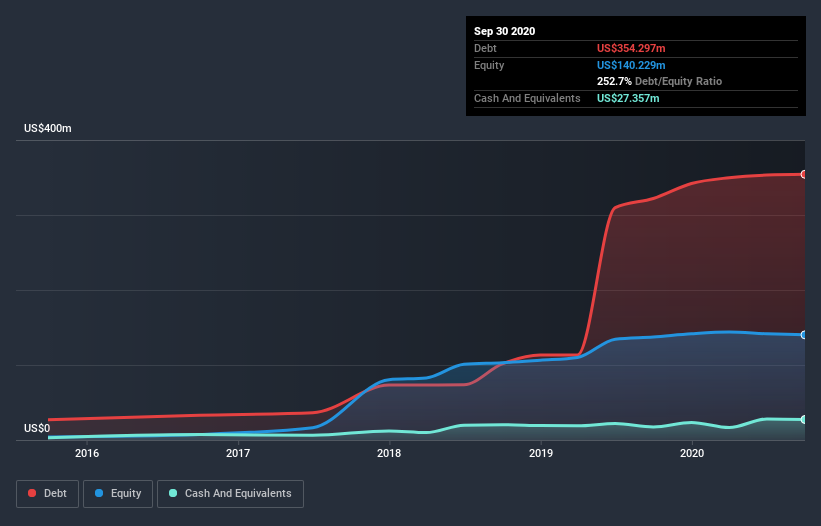Toggle the Cash And Equivalents legend button
Screen dimensions: 821x526
tap(230, 494)
